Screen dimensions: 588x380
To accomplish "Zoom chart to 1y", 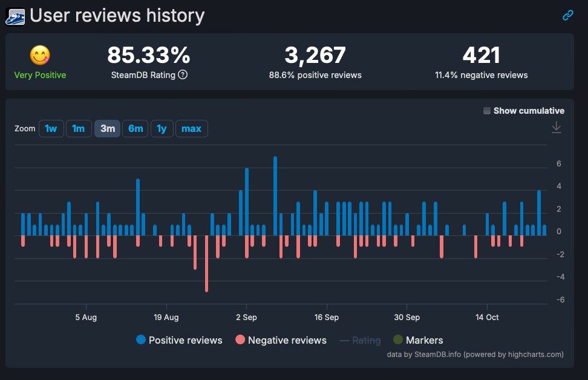I will tap(162, 128).
